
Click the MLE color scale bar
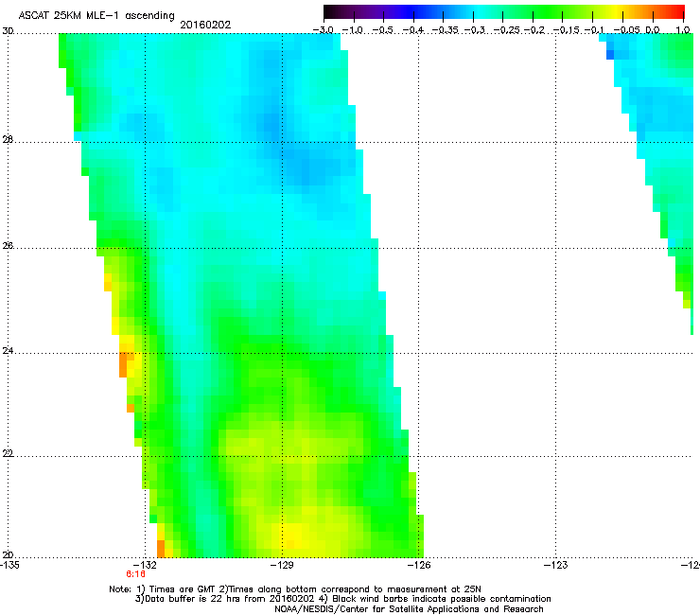coord(504,12)
